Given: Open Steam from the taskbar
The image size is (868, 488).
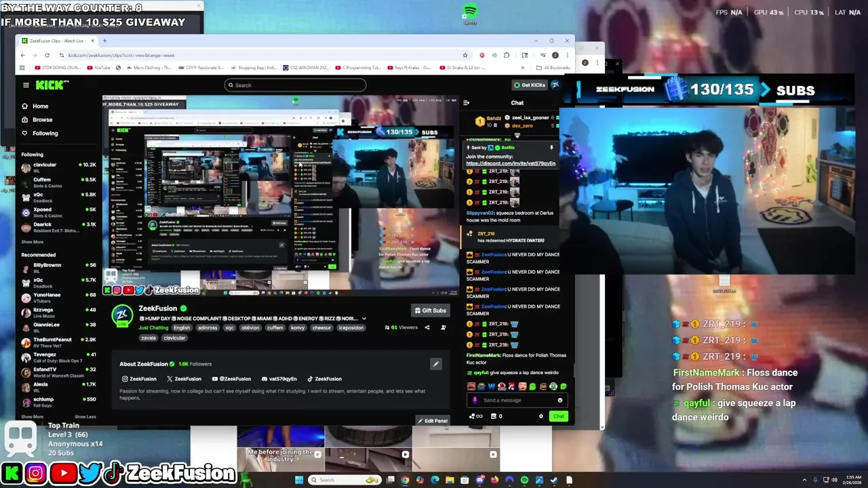Looking at the screenshot, I should coord(554,480).
